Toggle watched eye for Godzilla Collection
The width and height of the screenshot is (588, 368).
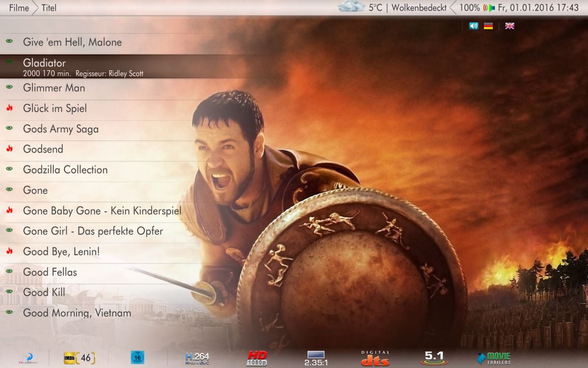point(9,169)
